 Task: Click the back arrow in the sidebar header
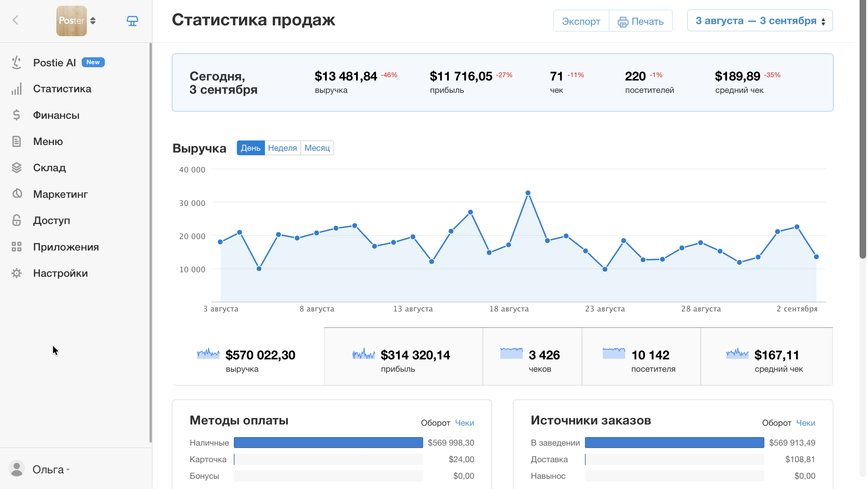(15, 21)
